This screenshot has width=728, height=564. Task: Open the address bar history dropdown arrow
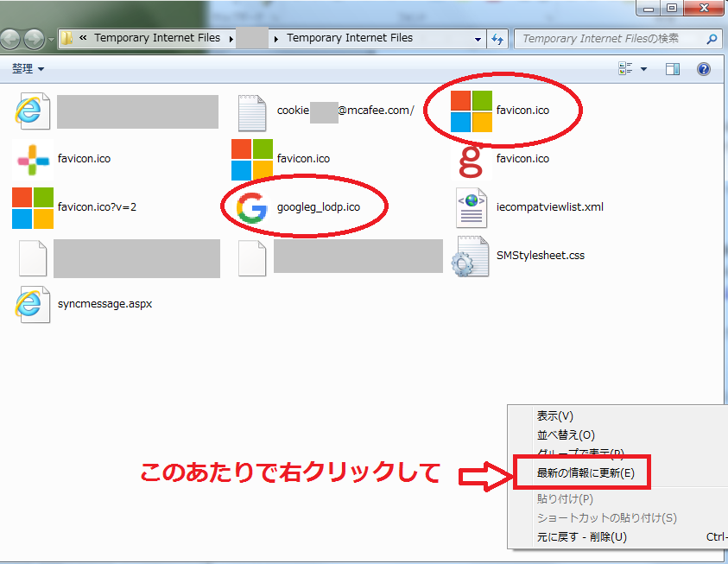pos(478,40)
